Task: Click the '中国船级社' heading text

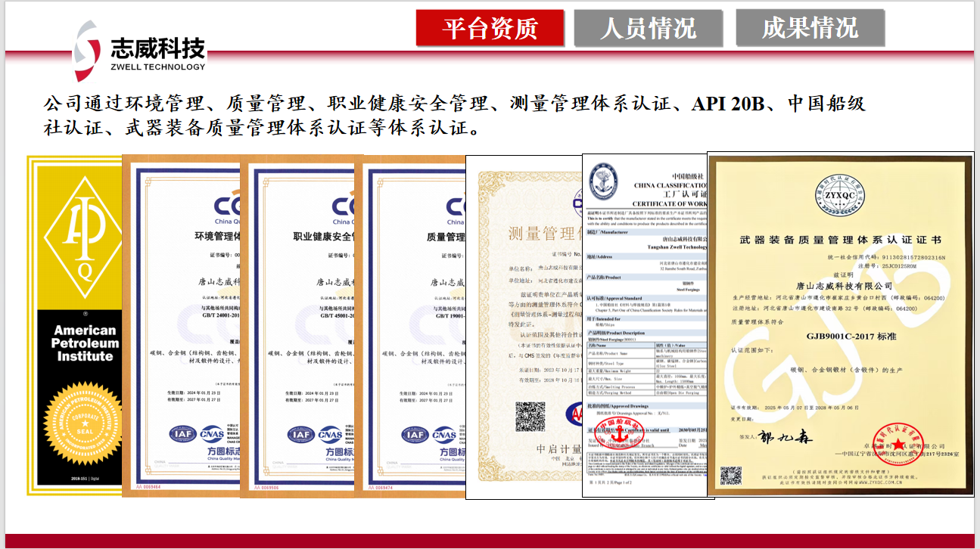Action: click(688, 175)
